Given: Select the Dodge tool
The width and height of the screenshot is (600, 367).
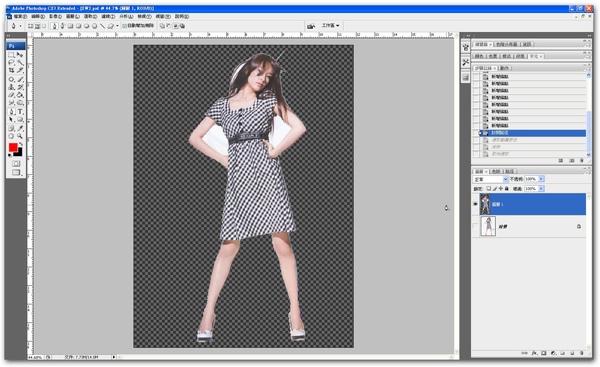Looking at the screenshot, I should click(x=20, y=103).
